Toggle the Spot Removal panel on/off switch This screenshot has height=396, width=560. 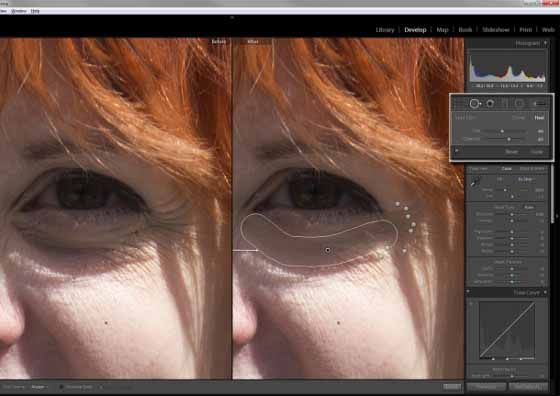coord(457,151)
